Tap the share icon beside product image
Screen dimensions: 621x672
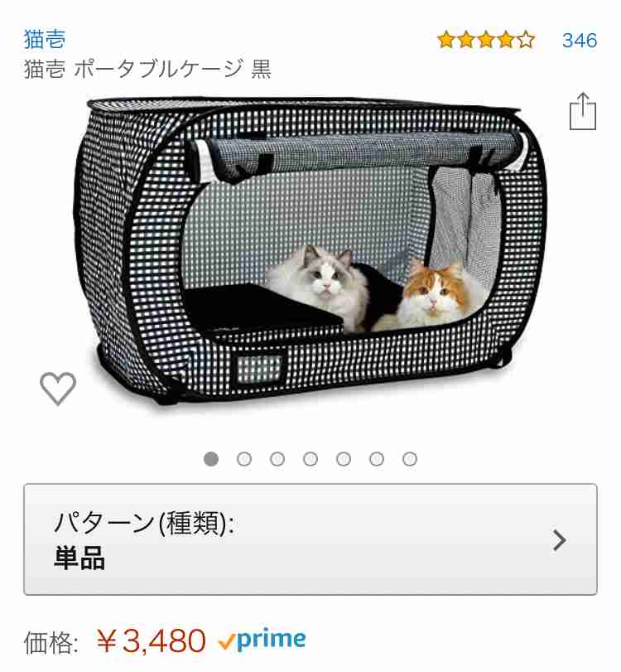click(x=583, y=111)
